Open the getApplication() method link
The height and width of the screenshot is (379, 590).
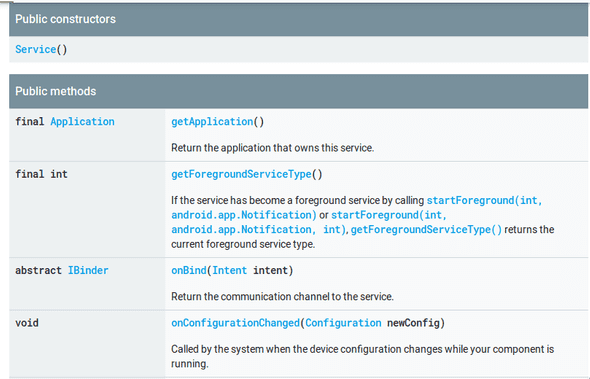212,122
